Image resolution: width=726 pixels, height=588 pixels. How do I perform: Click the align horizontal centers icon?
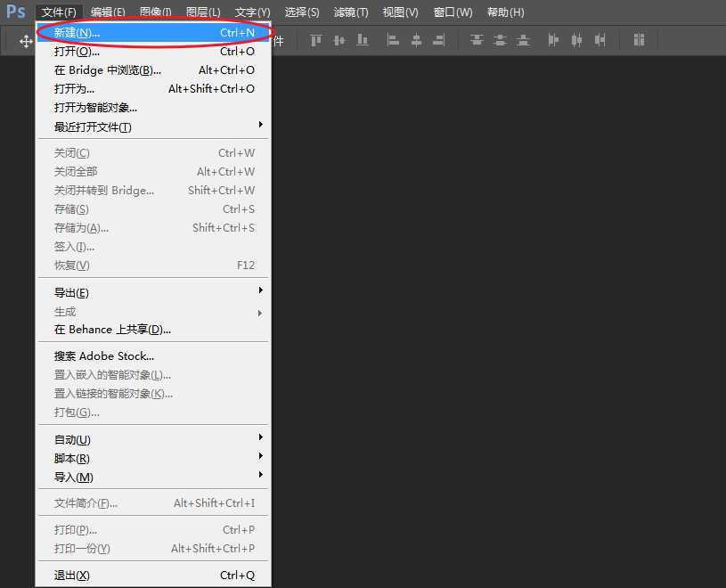[x=416, y=41]
